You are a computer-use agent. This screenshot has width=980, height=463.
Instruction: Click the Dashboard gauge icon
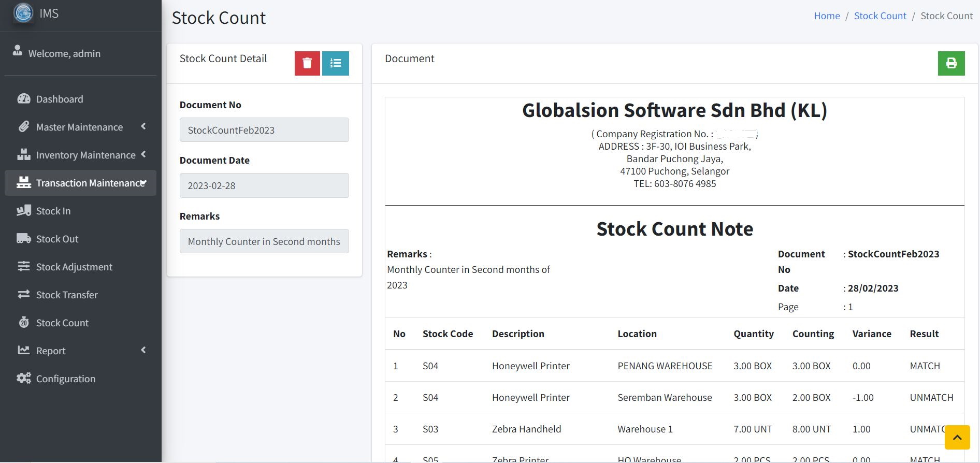[24, 99]
